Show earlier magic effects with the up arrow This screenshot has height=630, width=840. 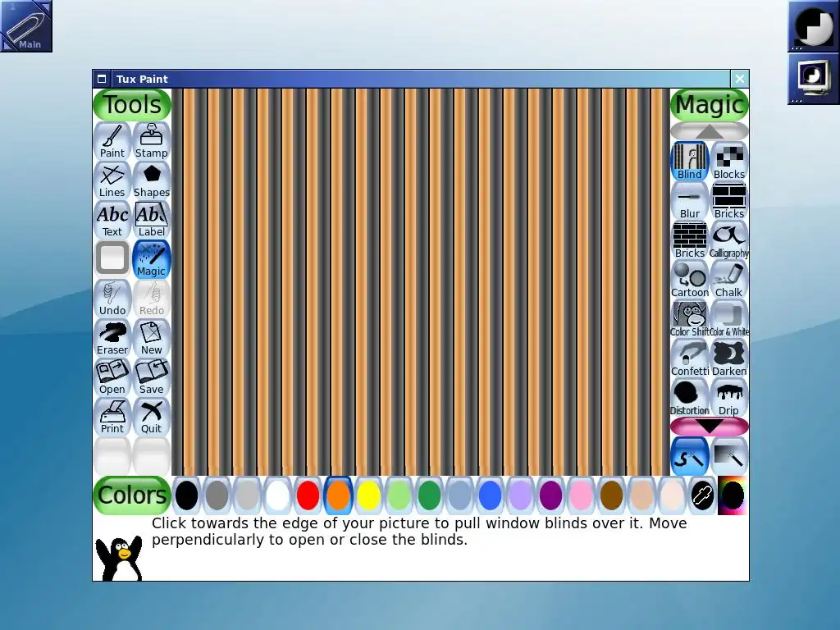point(710,131)
